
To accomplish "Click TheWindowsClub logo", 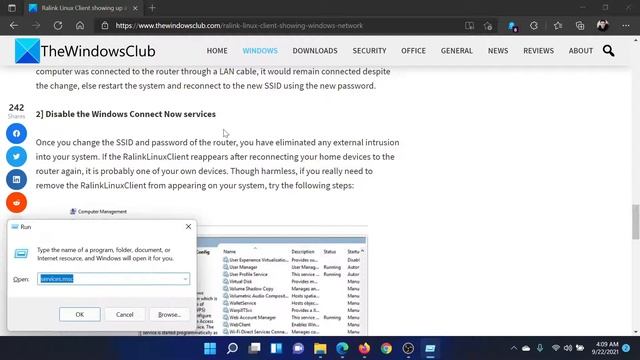I will 85,51.
